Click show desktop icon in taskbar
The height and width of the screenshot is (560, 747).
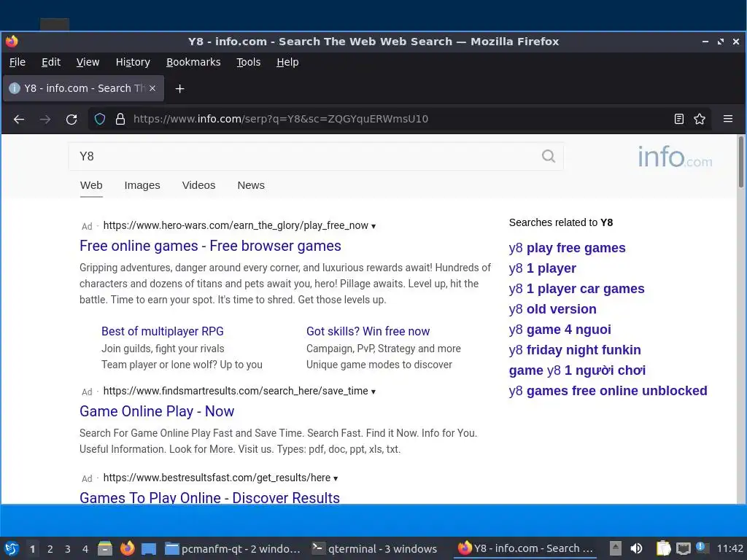[149, 548]
